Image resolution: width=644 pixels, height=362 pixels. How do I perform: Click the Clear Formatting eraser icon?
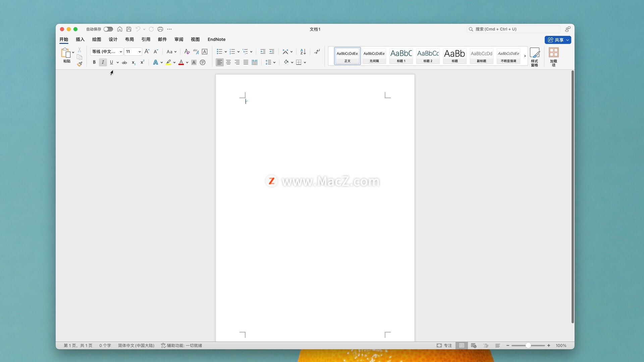click(187, 52)
